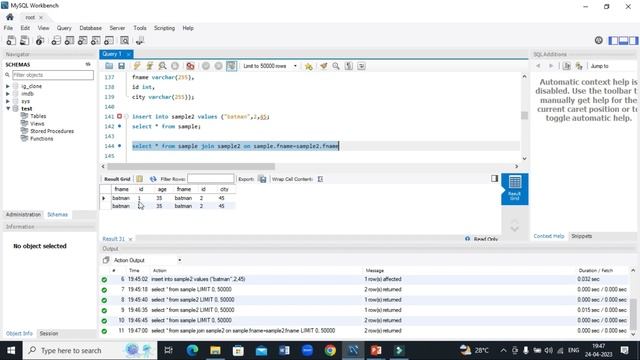The width and height of the screenshot is (640, 360).
Task: Execute selected query lightning bolt
Action: click(137, 66)
